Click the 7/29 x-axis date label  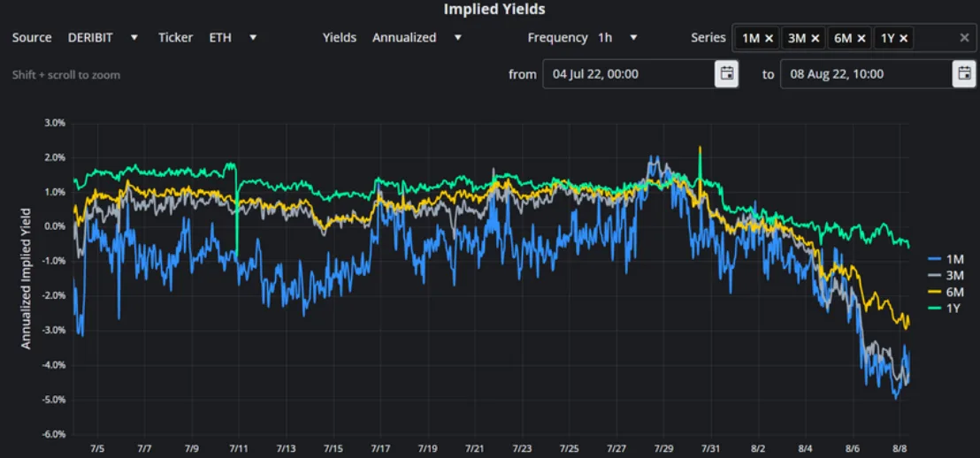(x=663, y=448)
